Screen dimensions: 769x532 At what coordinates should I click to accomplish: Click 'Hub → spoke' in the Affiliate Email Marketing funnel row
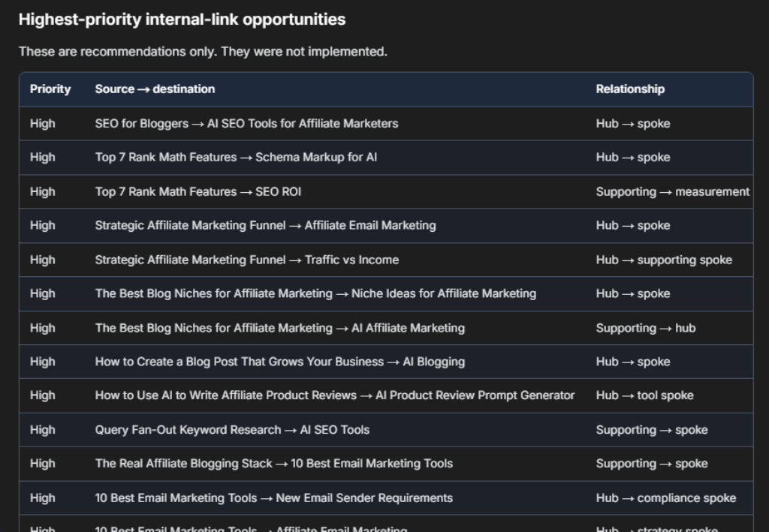coord(633,225)
